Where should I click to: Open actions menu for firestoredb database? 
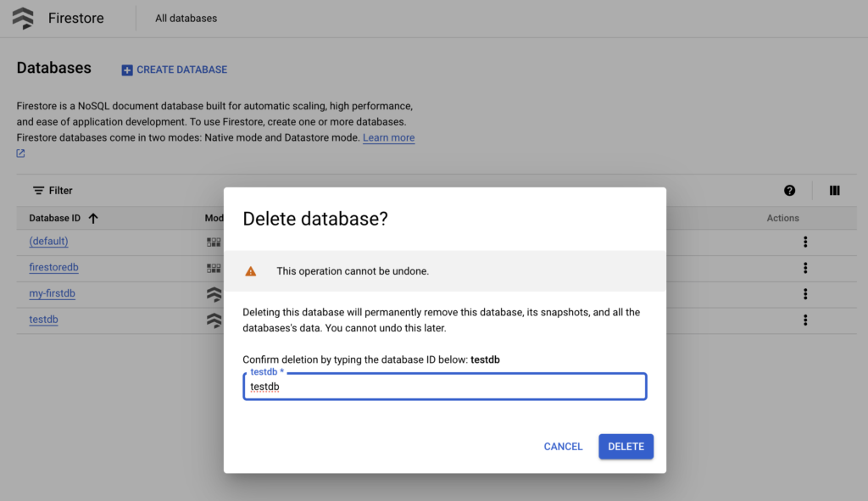click(805, 268)
